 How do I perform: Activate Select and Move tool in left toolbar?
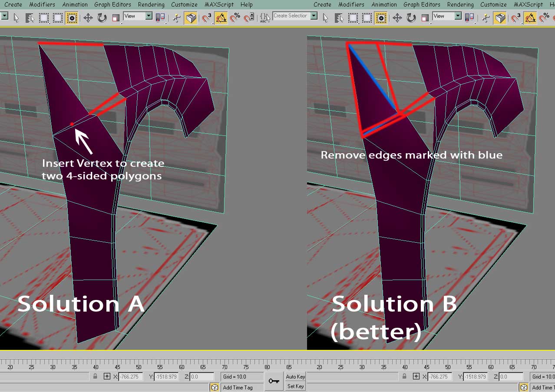click(88, 18)
